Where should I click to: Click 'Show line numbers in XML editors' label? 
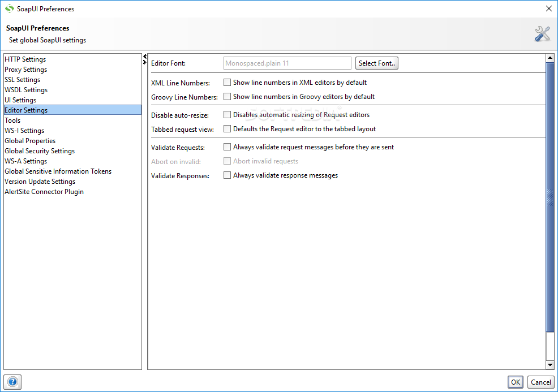pyautogui.click(x=299, y=83)
